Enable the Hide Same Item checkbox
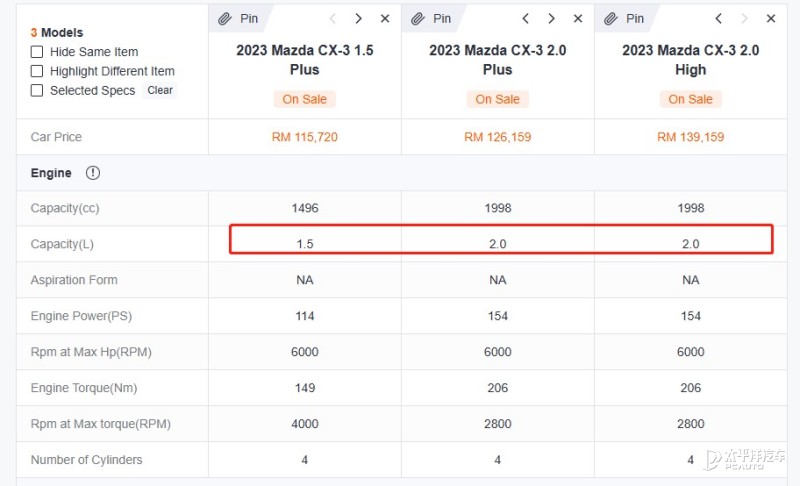800x486 pixels. coord(37,52)
